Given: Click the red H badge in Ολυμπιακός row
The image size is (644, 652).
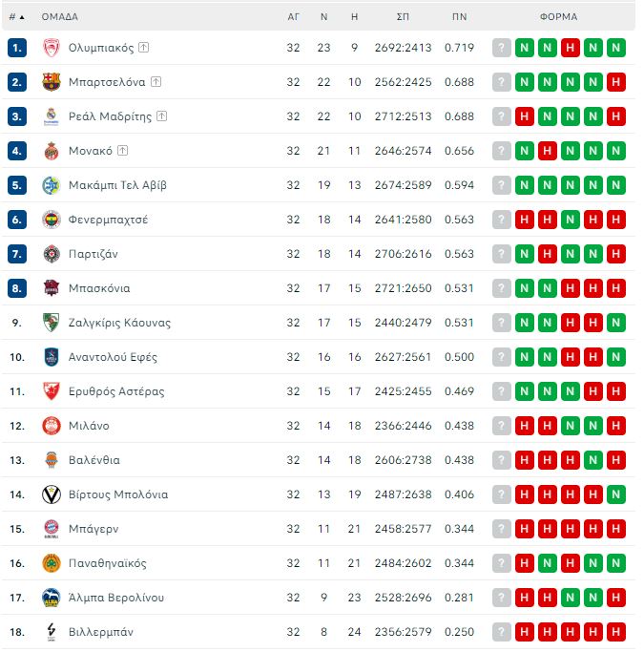Looking at the screenshot, I should pos(570,48).
